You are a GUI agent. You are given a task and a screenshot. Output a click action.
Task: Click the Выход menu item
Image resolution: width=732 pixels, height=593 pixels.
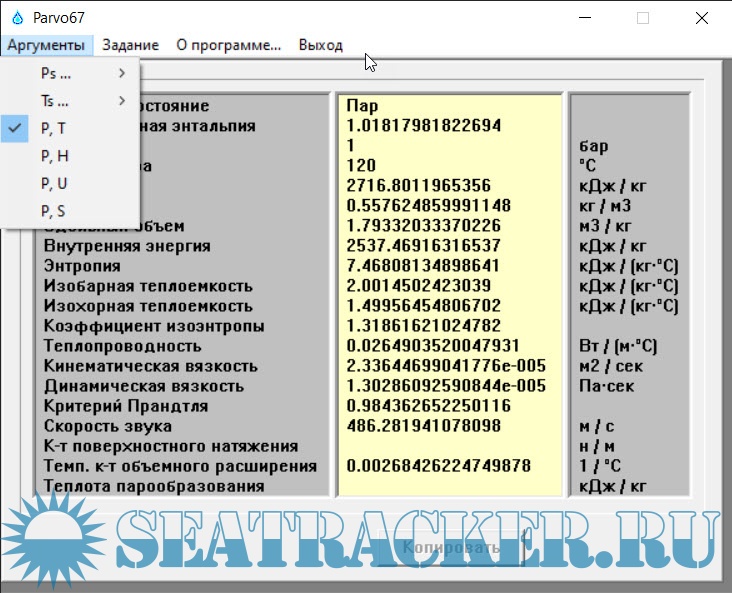tap(320, 45)
